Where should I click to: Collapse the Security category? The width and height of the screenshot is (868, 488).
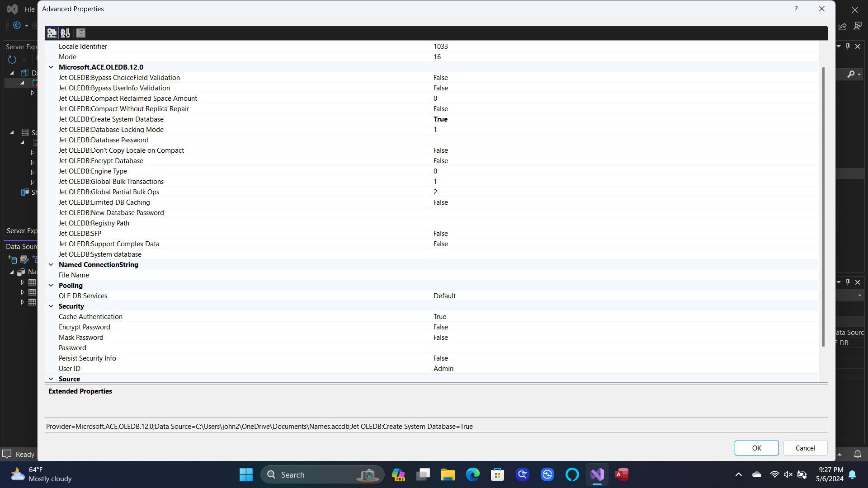(51, 306)
